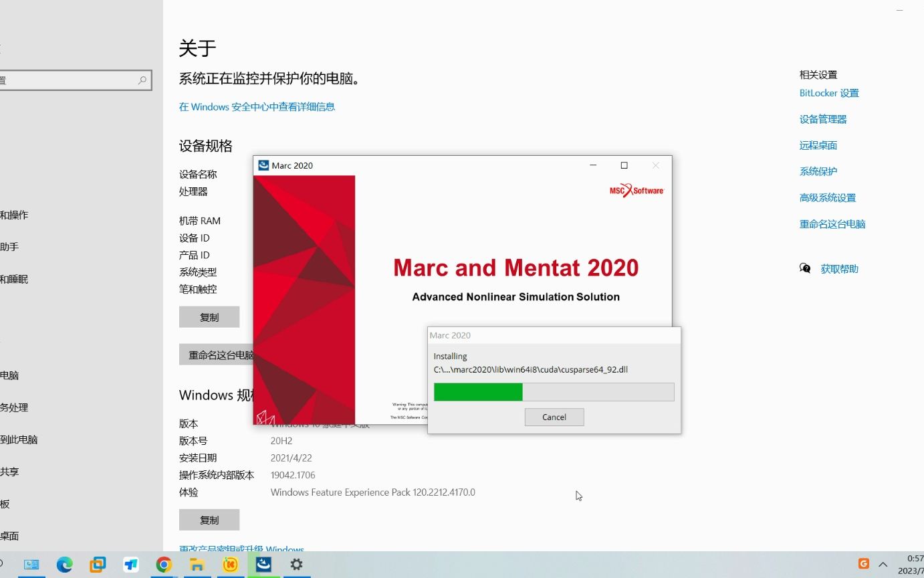924x578 pixels.
Task: Click the 19042.1706 OS build value
Action: 293,475
